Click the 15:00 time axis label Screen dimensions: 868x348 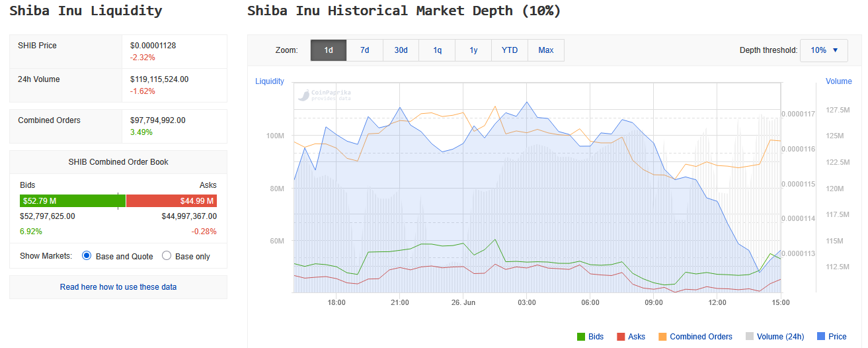pos(781,302)
